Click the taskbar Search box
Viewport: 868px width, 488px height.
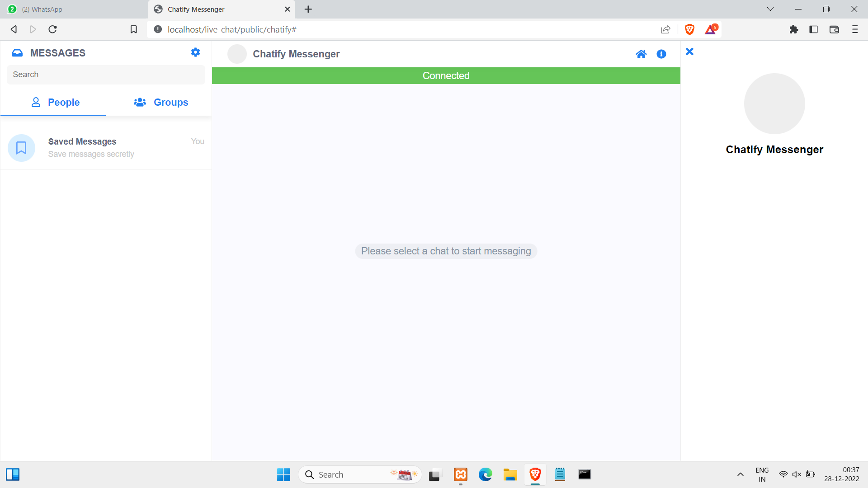point(360,474)
